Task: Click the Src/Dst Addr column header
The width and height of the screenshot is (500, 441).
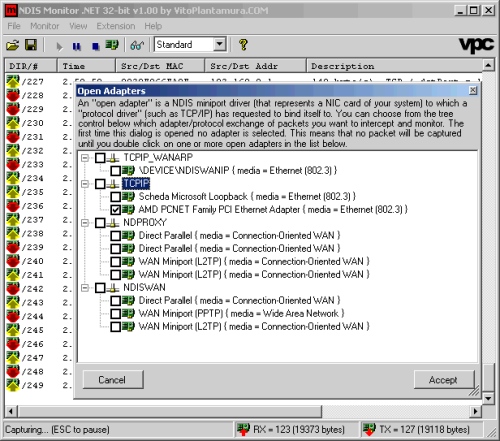Action: coord(255,66)
